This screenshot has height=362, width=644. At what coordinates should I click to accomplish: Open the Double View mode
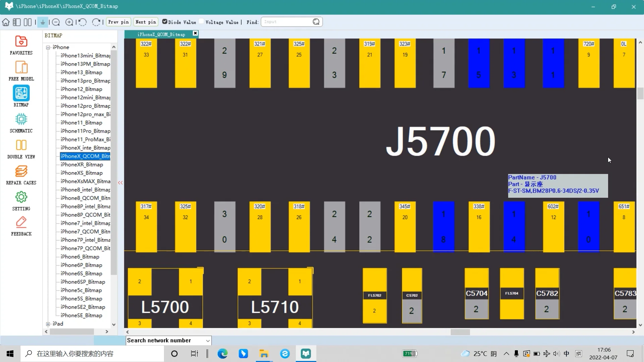21,149
